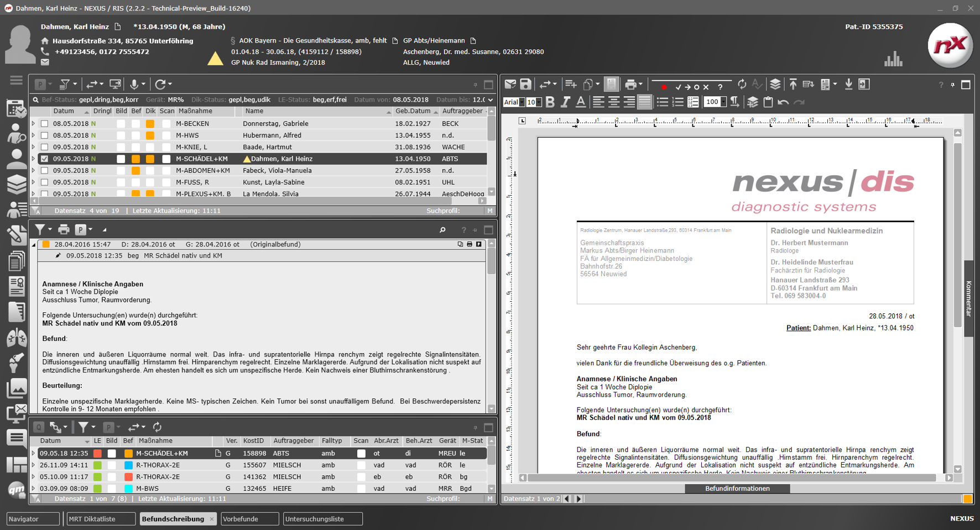Switch to the Navigator tab

click(33, 519)
